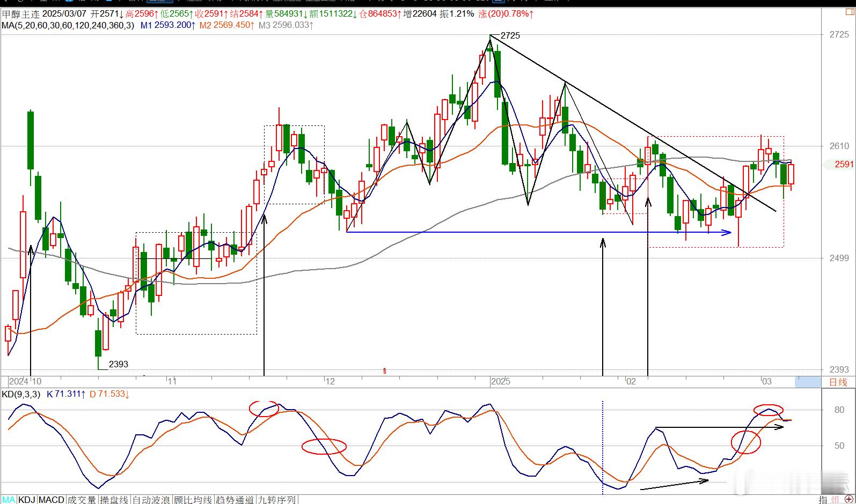The height and width of the screenshot is (504, 856).
Task: Open the 顾比均线 indicator tab
Action: [193, 500]
